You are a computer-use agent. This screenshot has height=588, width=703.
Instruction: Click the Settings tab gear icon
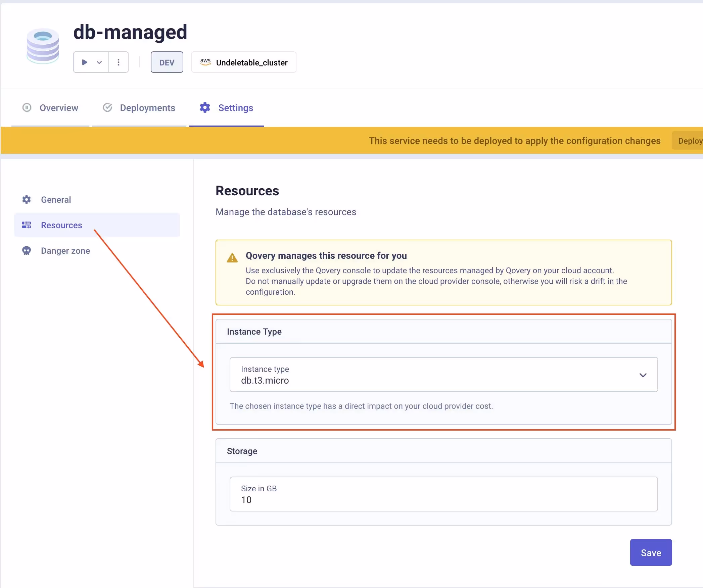[x=205, y=108]
